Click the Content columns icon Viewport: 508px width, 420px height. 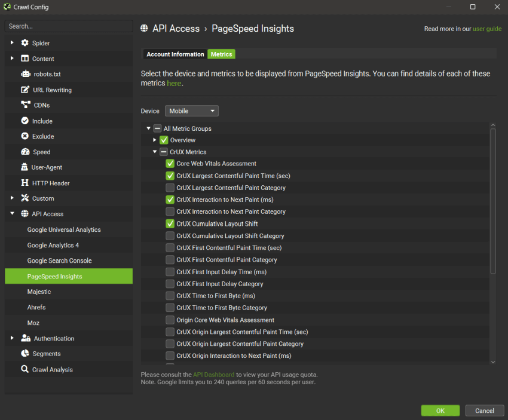click(x=25, y=59)
